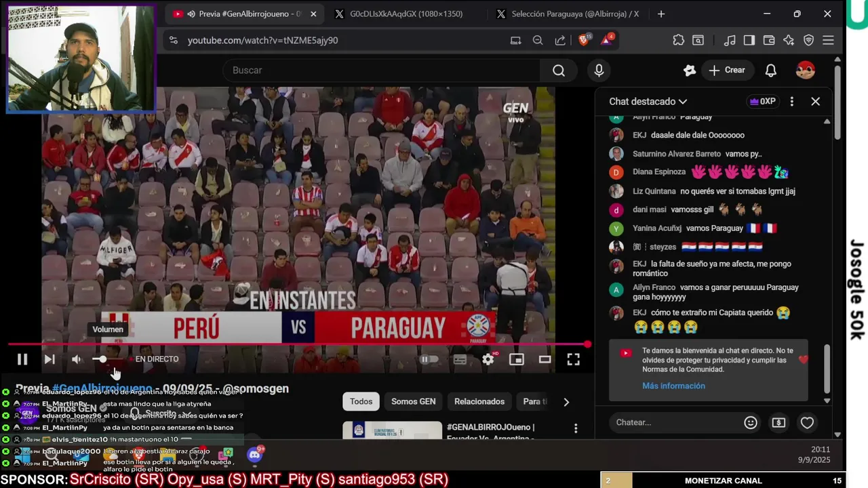Toggle subtitles on the player
The width and height of the screenshot is (868, 488).
coord(460,360)
